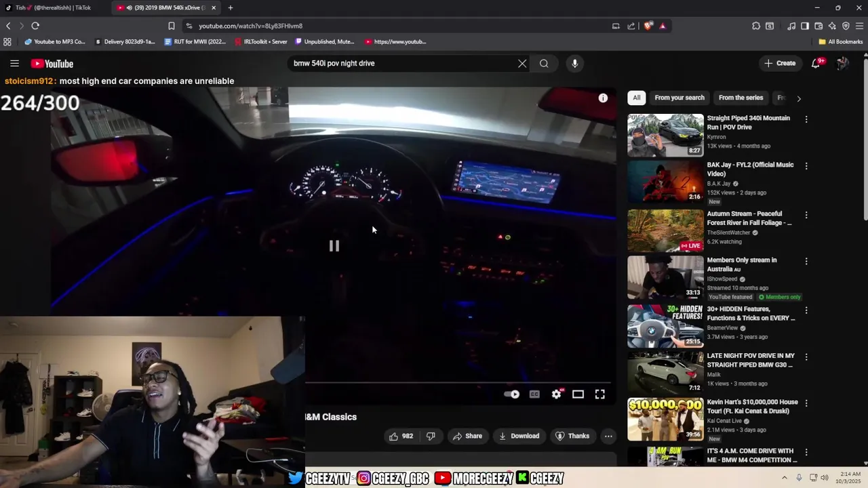
Task: Select From your search chip
Action: [x=679, y=98]
